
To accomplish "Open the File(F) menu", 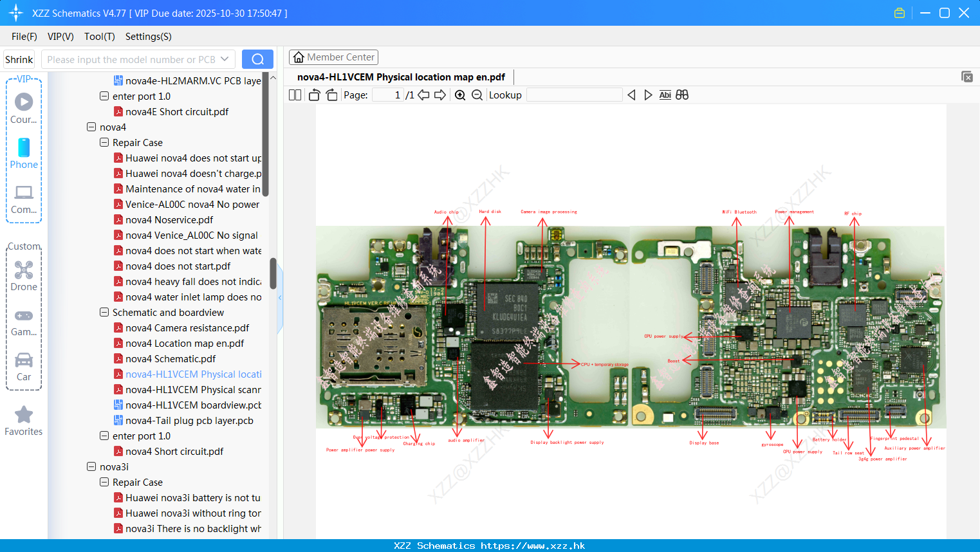I will 24,37.
